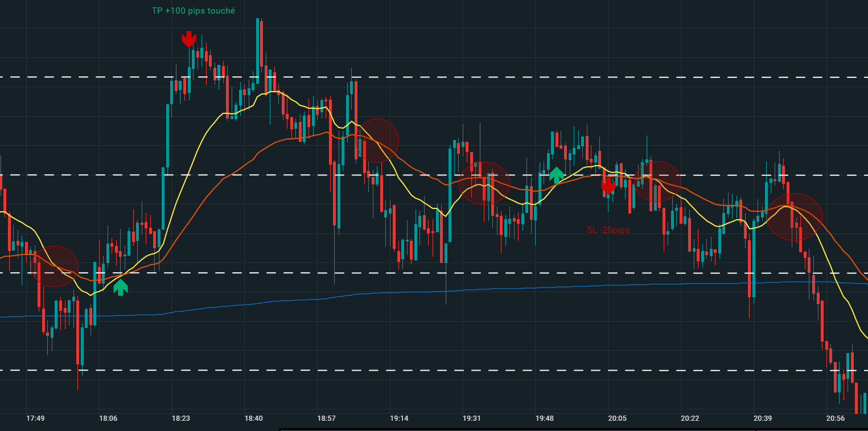Click the 20:56 time axis label
The height and width of the screenshot is (431, 868).
tap(836, 418)
